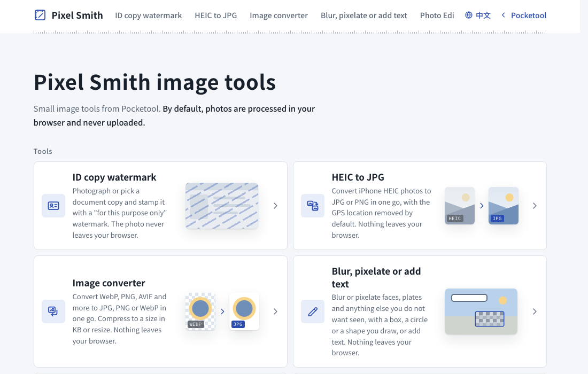Open the Pixel Smith home link text
Screen dimensions: 588x374
(78, 15)
